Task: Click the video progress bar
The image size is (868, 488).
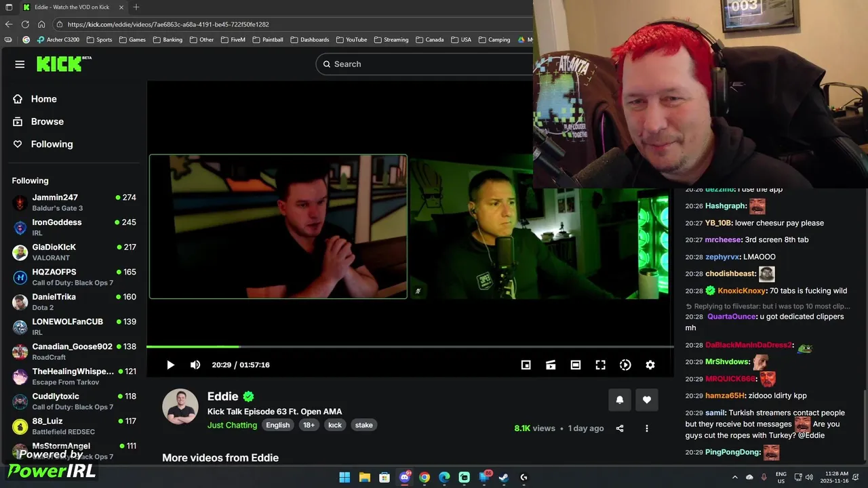Action: coord(410,346)
